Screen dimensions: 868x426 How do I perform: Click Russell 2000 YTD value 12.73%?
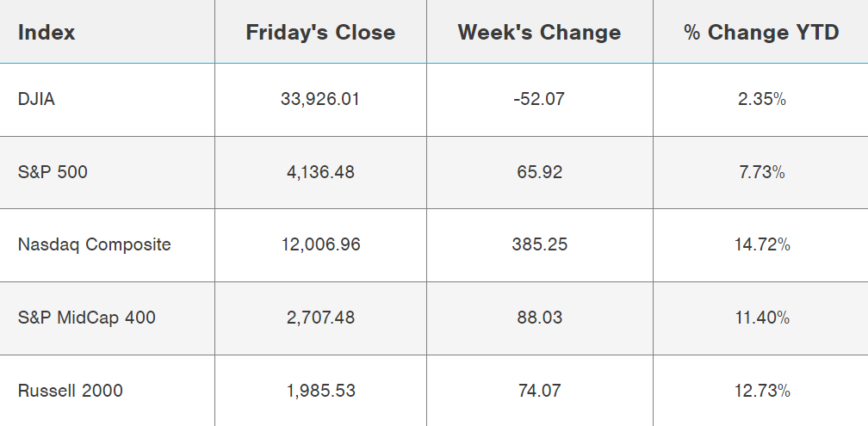(x=761, y=391)
